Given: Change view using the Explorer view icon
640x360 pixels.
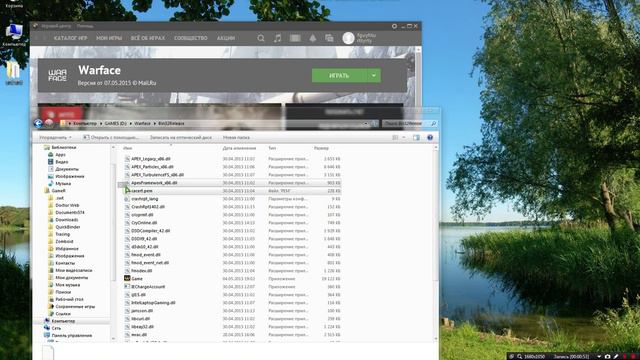Looking at the screenshot, I should (x=395, y=138).
